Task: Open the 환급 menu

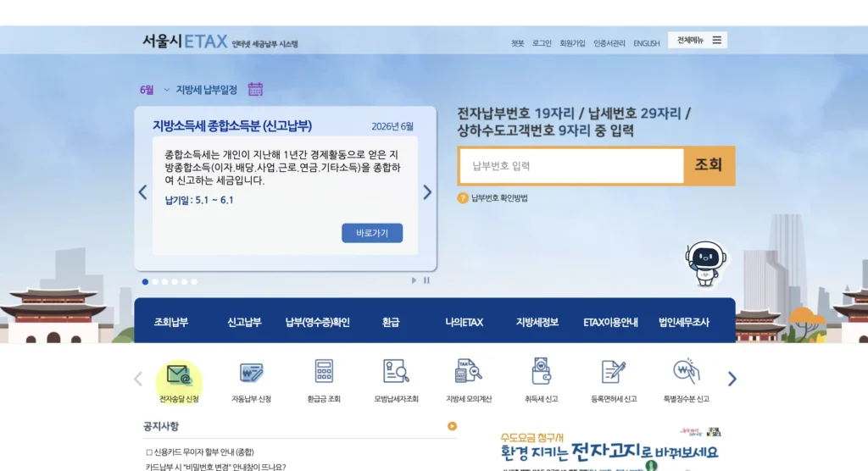Action: pyautogui.click(x=390, y=322)
